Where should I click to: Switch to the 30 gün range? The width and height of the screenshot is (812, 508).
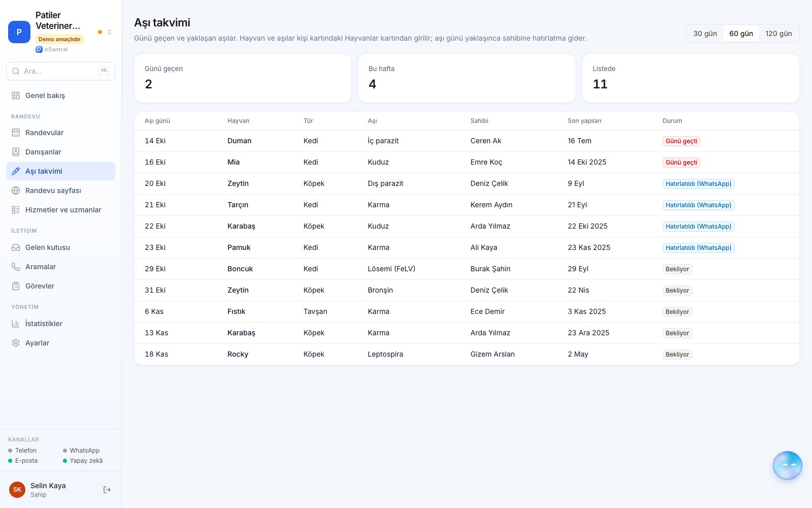coord(705,34)
